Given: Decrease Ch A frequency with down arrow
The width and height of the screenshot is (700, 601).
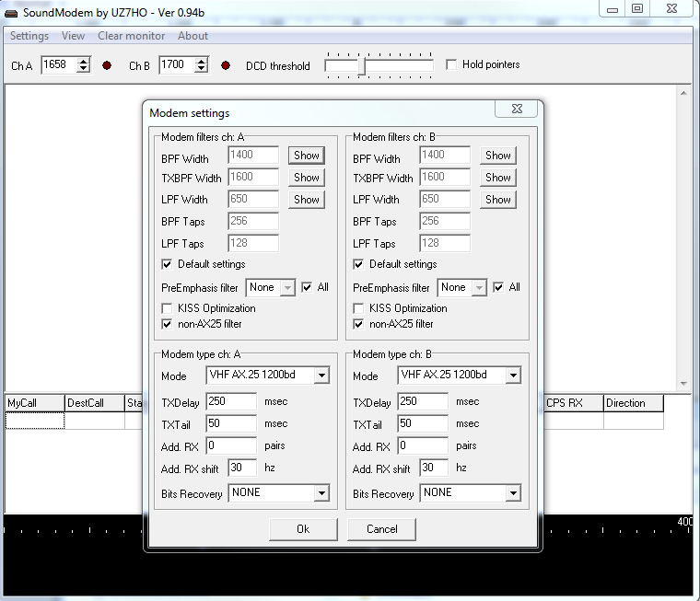Looking at the screenshot, I should coord(84,69).
